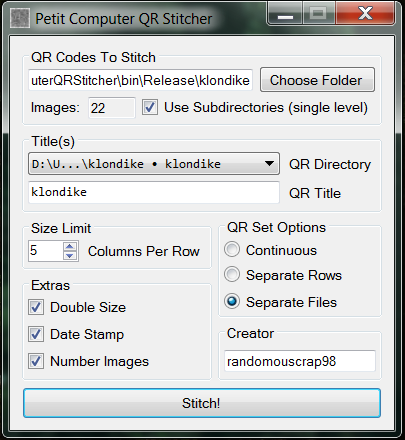405x440 pixels.
Task: Click the app icon in title bar
Action: (x=20, y=18)
